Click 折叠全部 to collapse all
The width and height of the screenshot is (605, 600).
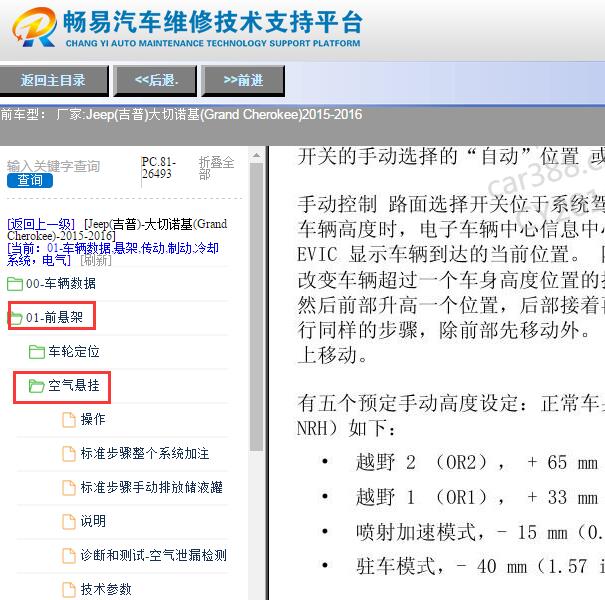coord(216,168)
